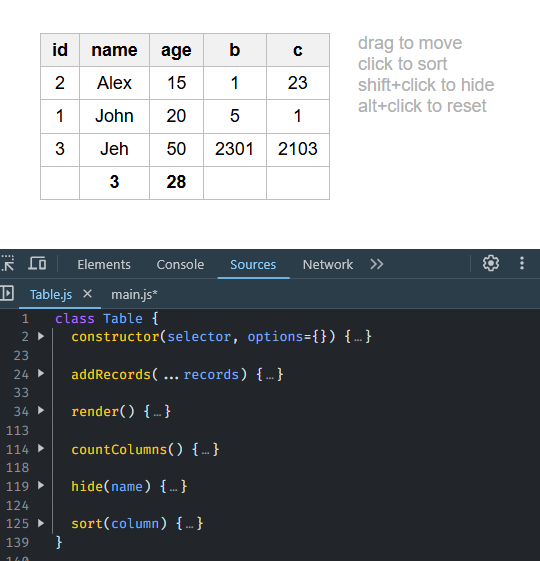Expand the folded addRecords method
The image size is (540, 561).
click(x=41, y=374)
